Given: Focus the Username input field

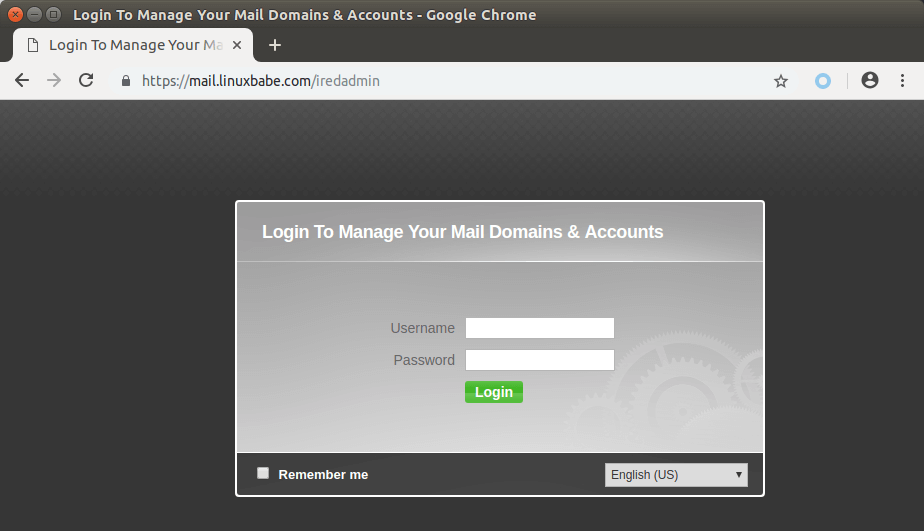Looking at the screenshot, I should point(539,328).
